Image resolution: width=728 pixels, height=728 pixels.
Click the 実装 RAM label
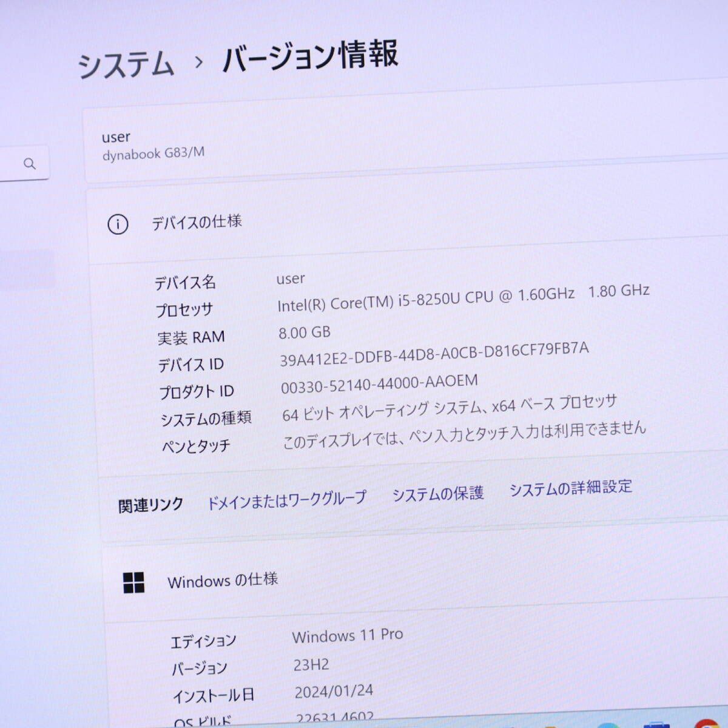(191, 337)
